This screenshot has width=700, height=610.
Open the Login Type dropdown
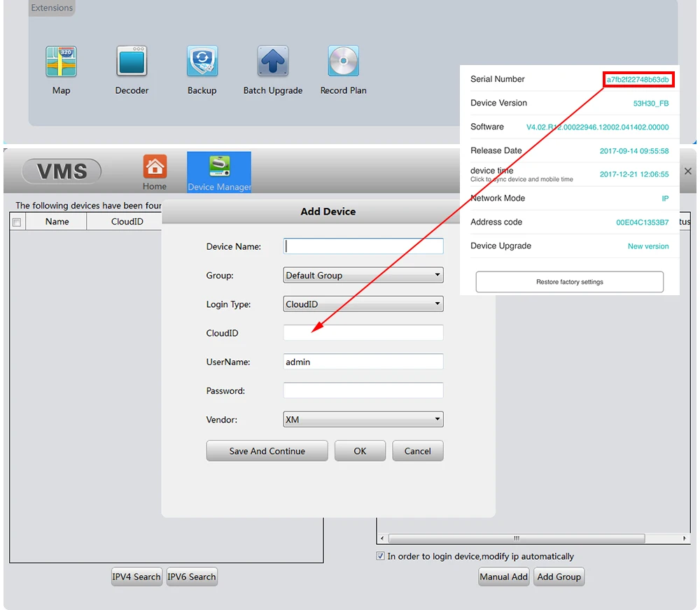[363, 304]
